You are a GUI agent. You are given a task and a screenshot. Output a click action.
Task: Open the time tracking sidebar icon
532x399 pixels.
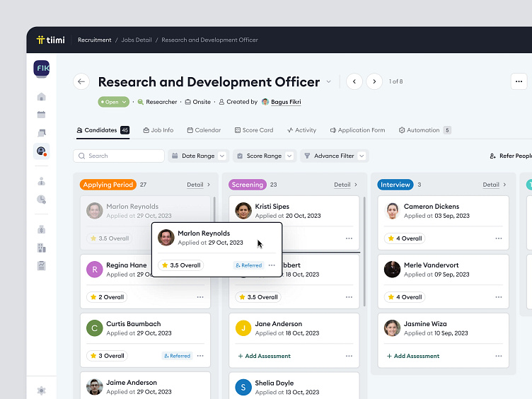[x=42, y=199]
